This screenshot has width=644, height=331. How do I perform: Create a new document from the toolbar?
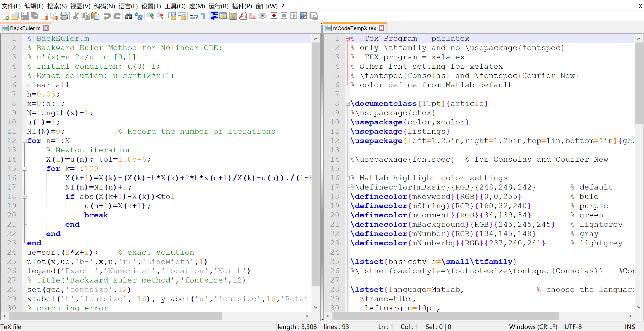6,16
